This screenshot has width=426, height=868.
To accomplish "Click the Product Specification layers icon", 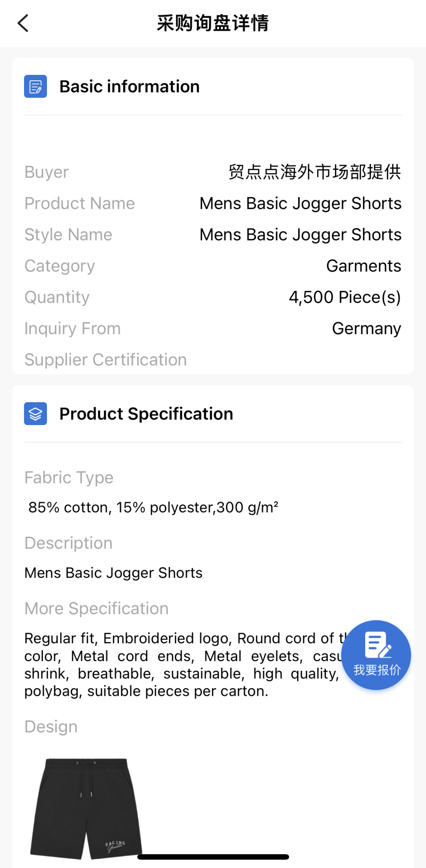I will tap(35, 414).
